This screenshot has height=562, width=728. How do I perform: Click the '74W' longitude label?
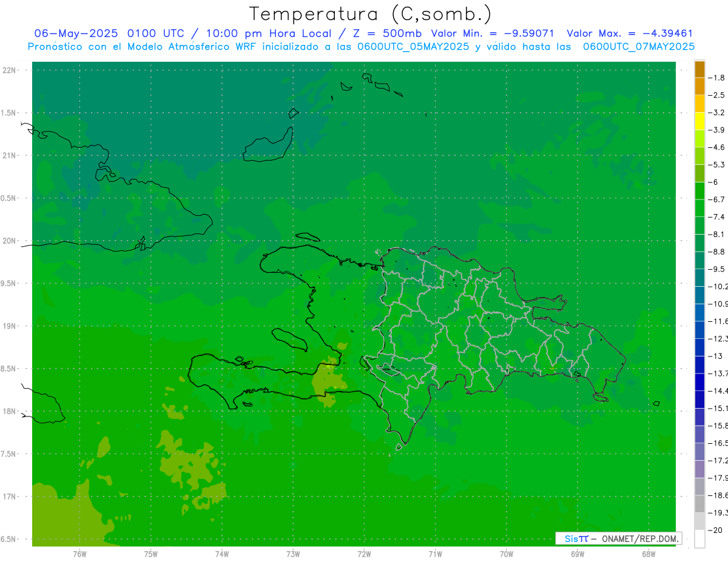pyautogui.click(x=222, y=554)
